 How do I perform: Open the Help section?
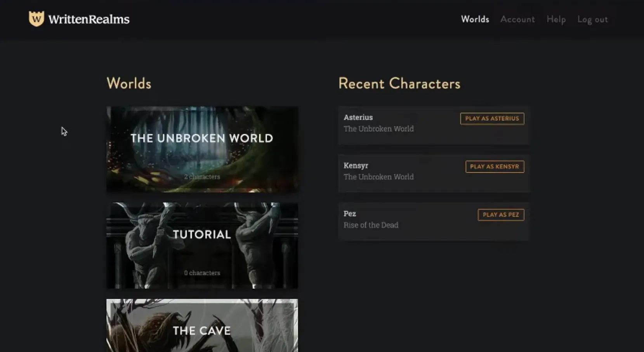[556, 19]
